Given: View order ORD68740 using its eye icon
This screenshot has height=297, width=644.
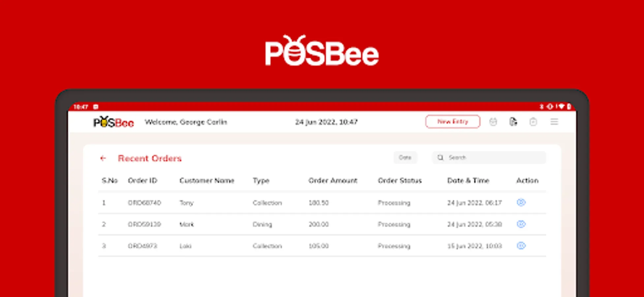Looking at the screenshot, I should click(x=521, y=202).
